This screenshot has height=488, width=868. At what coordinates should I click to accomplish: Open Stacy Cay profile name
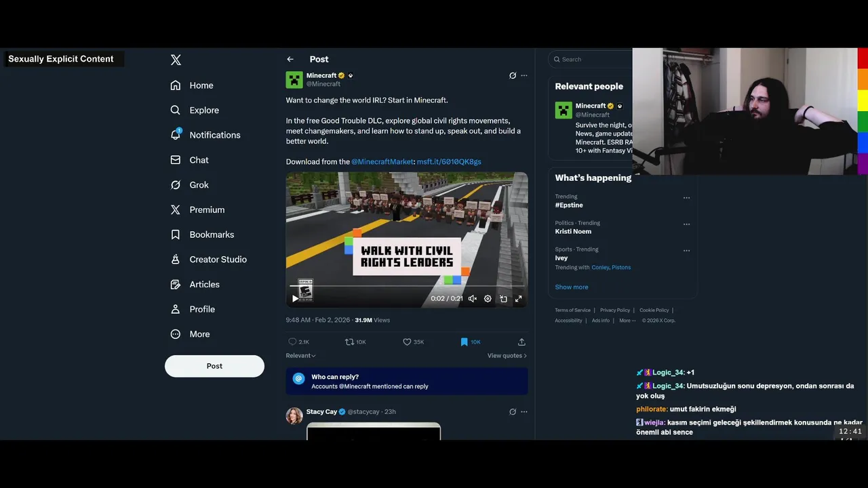[x=321, y=411]
